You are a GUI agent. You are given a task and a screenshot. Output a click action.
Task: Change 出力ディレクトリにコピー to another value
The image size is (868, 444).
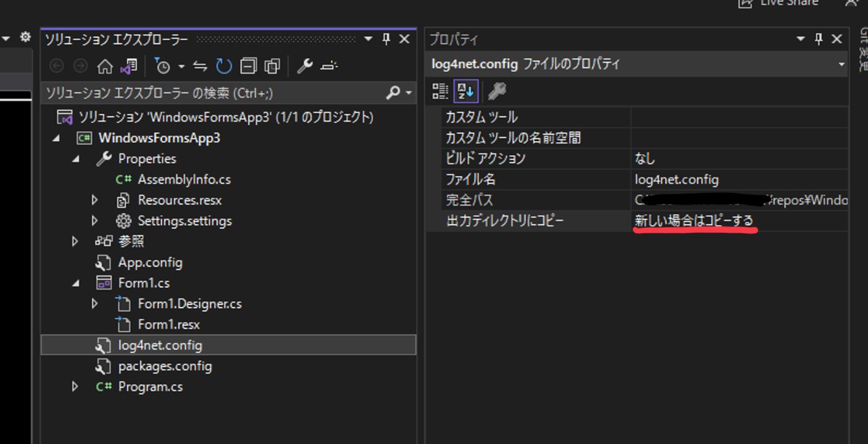[693, 220]
